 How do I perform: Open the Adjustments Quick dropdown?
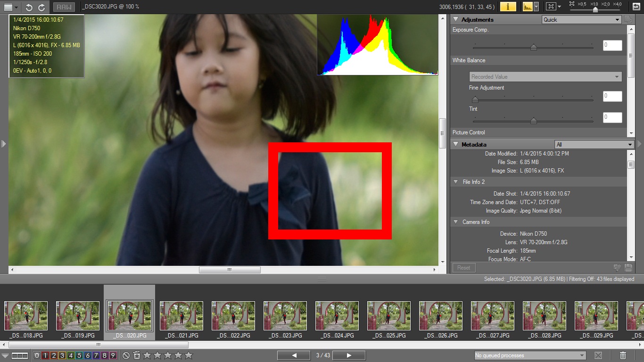581,20
